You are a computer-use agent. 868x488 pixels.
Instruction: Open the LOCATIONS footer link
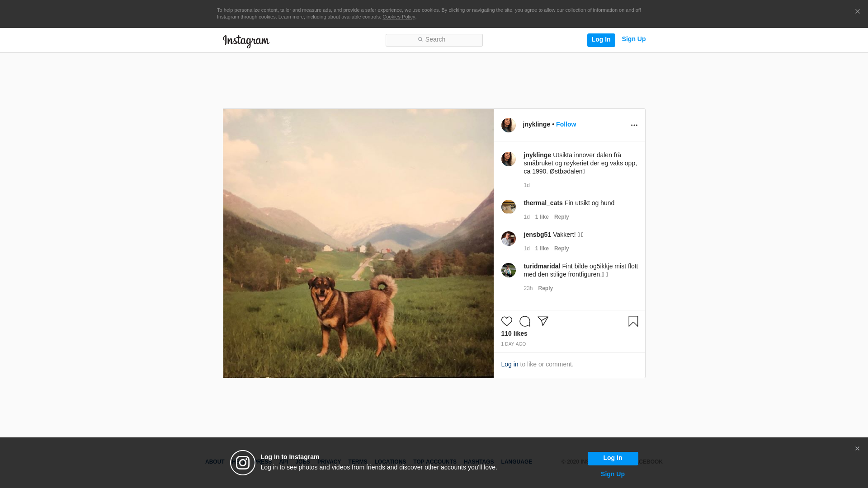tap(390, 462)
